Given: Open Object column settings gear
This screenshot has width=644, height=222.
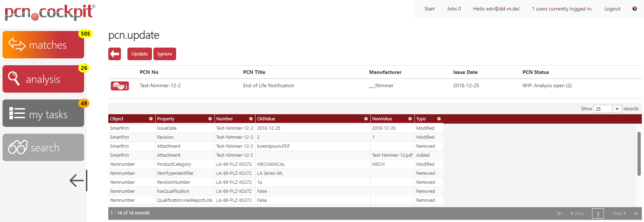Looking at the screenshot, I should coord(151,119).
